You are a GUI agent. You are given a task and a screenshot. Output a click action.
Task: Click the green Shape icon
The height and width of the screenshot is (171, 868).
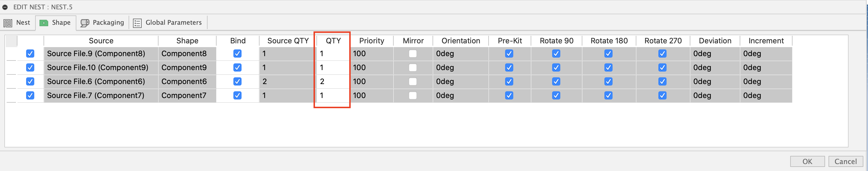pos(44,23)
